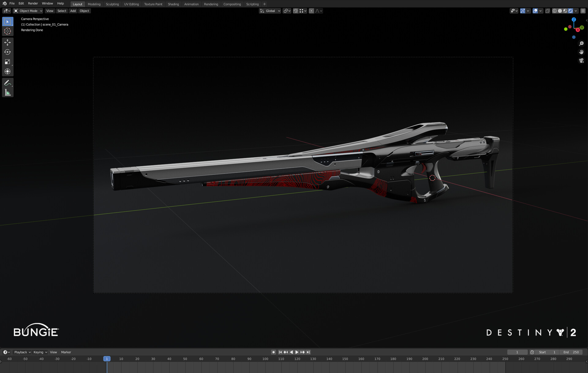Image resolution: width=588 pixels, height=373 pixels.
Task: Open the Render menu
Action: 33,3
